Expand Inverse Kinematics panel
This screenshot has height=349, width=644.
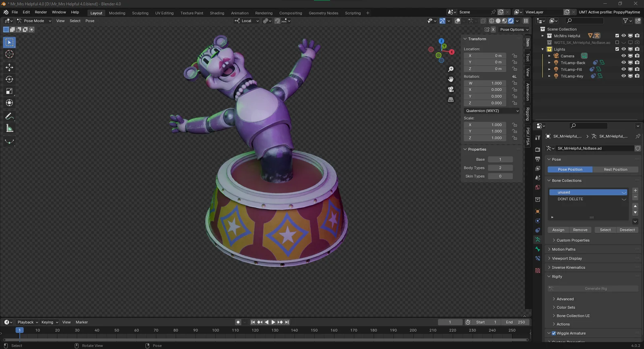568,268
